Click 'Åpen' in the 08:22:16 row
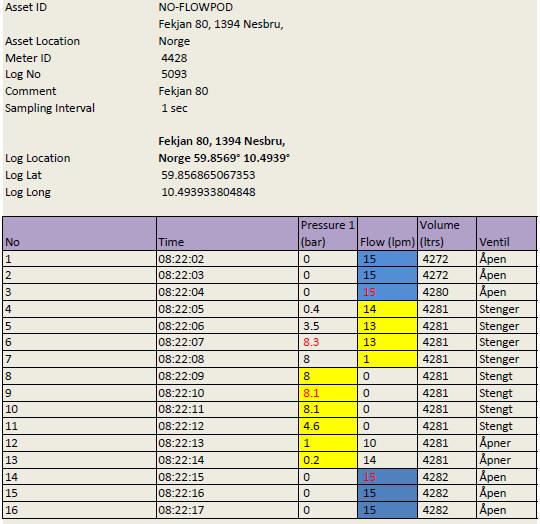This screenshot has width=540, height=524. click(x=507, y=493)
